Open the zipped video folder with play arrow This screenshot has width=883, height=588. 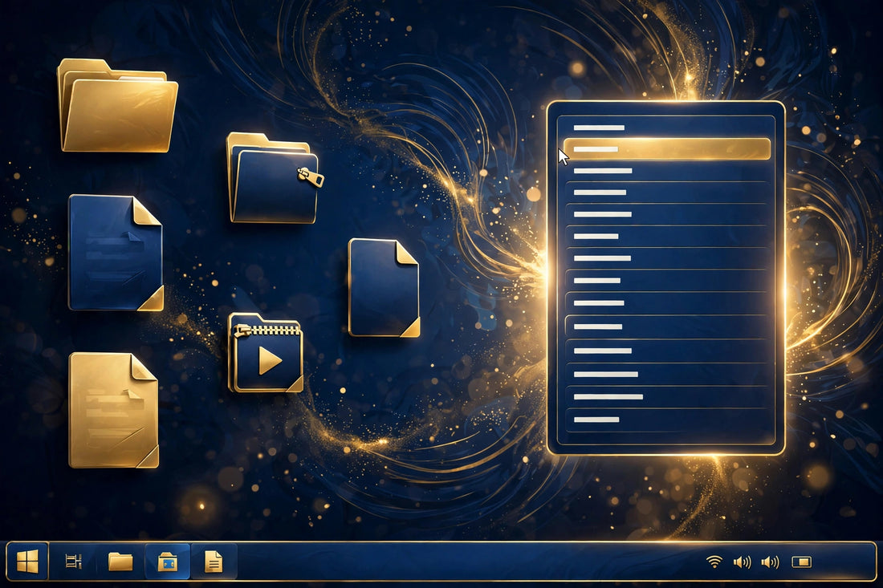[266, 353]
